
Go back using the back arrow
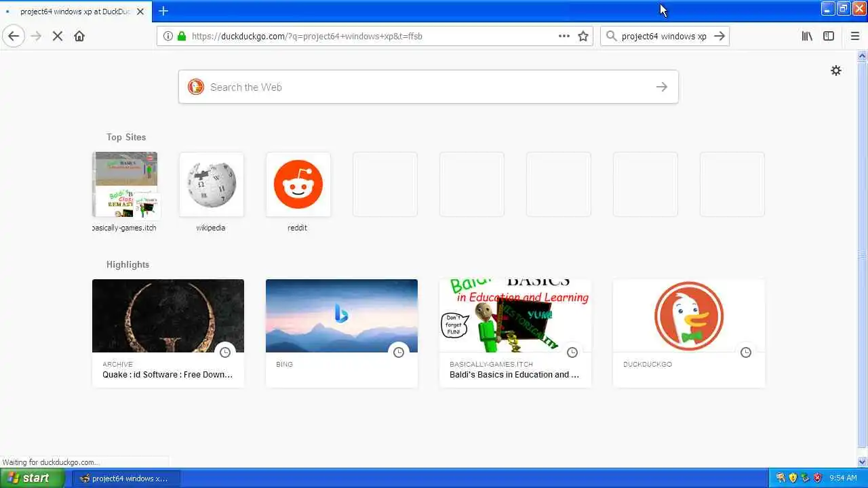pos(14,36)
